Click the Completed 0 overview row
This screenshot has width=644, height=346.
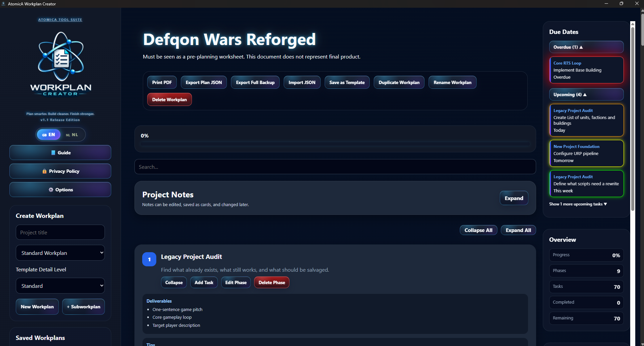coord(586,302)
